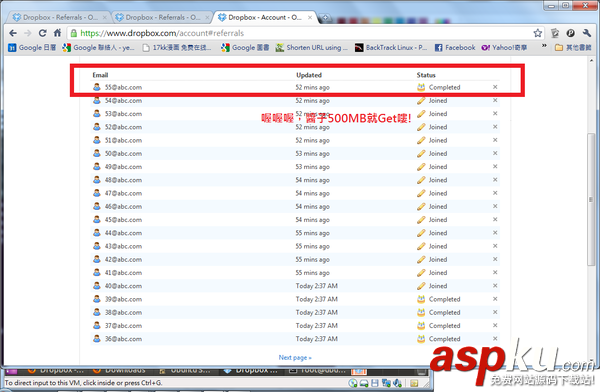Open Shorten URL using bookmark
Viewport: 600px width, 392px height.
point(312,47)
